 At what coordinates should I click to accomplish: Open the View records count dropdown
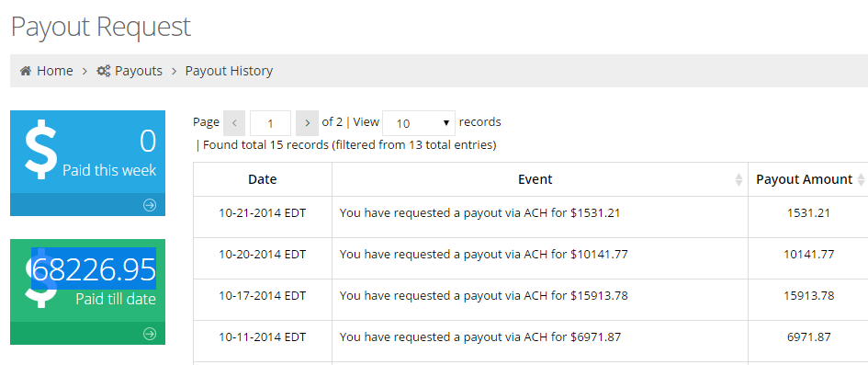(x=419, y=123)
